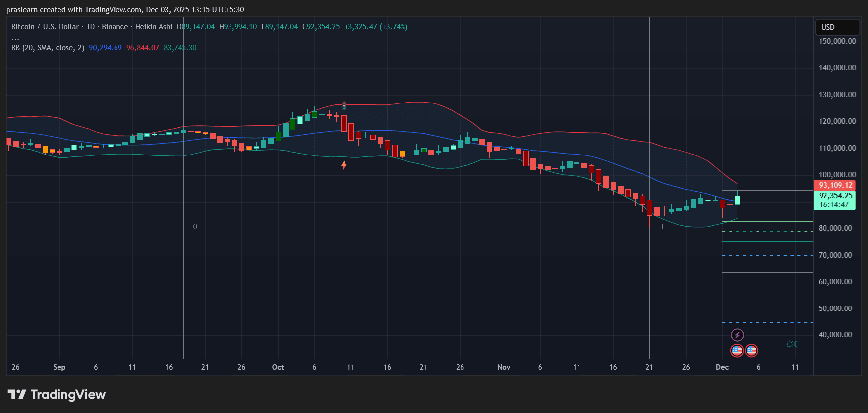Open the USD currency selector
This screenshot has height=413, width=868.
click(837, 27)
